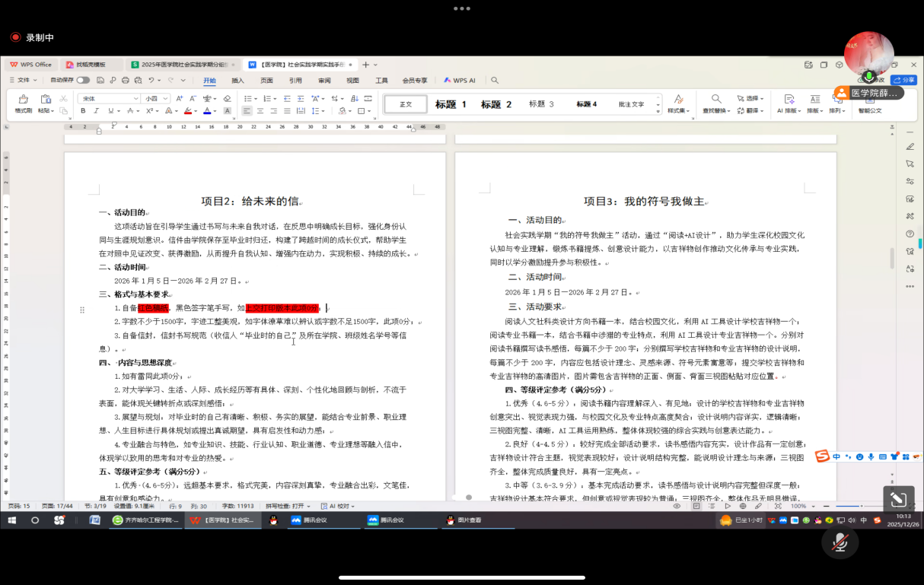Apply the 标题 2 heading style

[x=496, y=104]
